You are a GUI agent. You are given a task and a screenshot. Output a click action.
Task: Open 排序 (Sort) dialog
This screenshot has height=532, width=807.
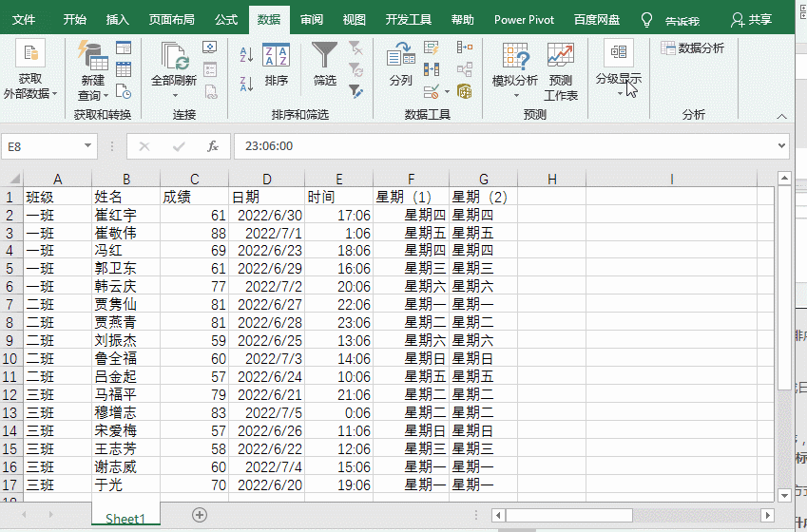click(x=277, y=65)
